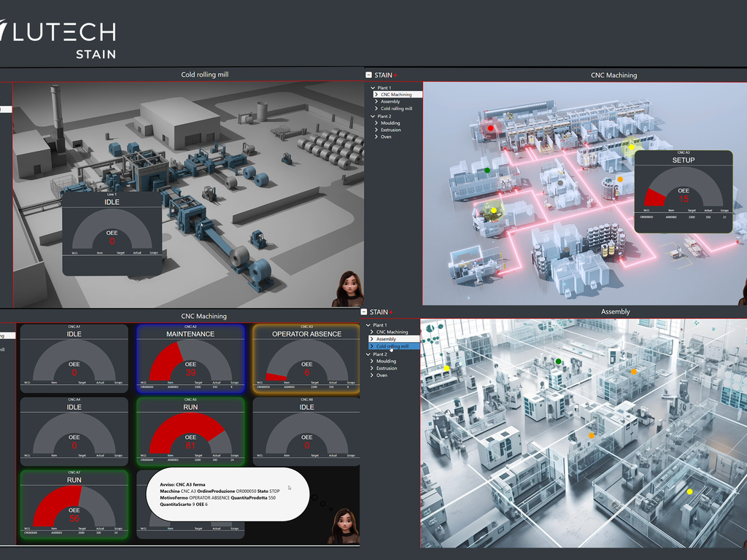This screenshot has height=560, width=747.
Task: Select the CNC A3 OPERATOR ABSENCE card
Action: click(x=306, y=359)
